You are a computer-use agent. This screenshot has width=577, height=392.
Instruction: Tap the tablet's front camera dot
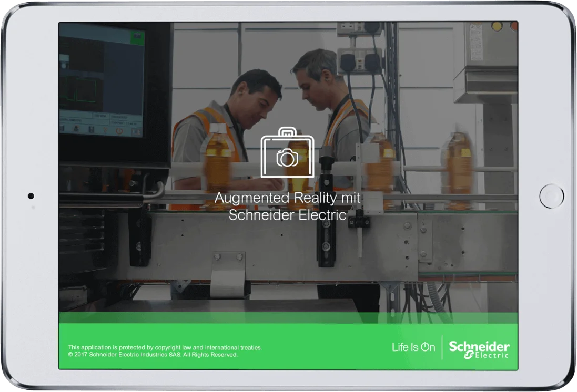(x=31, y=196)
